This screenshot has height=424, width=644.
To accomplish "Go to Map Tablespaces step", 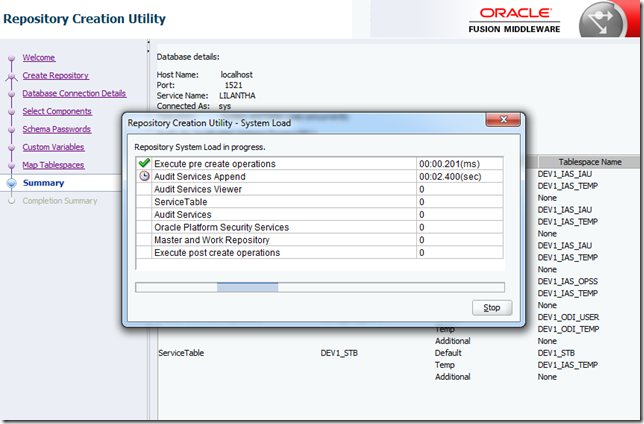I will 53,165.
